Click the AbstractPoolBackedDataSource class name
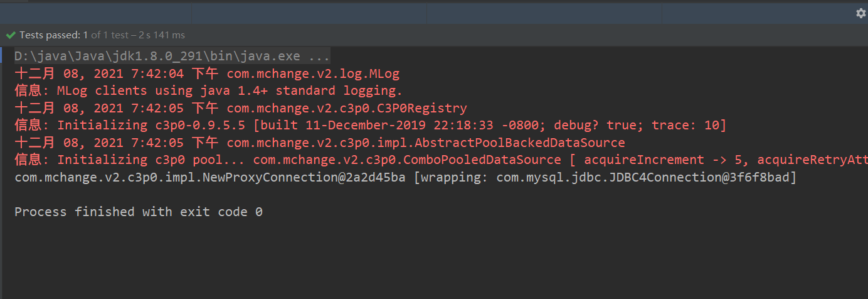Screen dimensions: 868x299 (x=426, y=143)
